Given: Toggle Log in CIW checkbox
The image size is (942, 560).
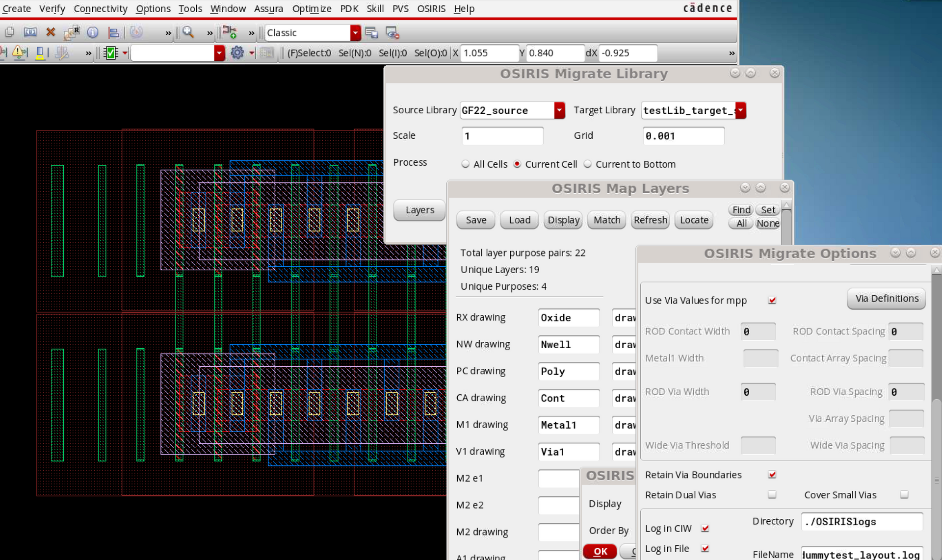Looking at the screenshot, I should (705, 529).
